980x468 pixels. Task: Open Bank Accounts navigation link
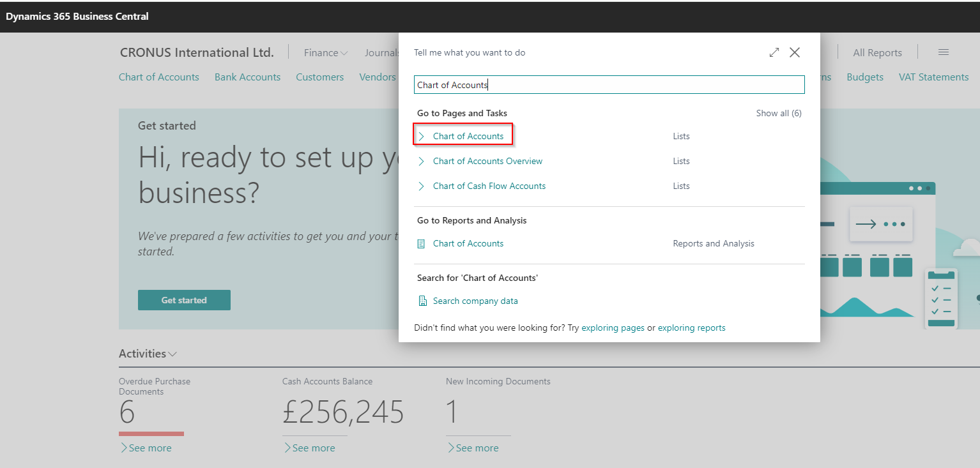pyautogui.click(x=247, y=77)
